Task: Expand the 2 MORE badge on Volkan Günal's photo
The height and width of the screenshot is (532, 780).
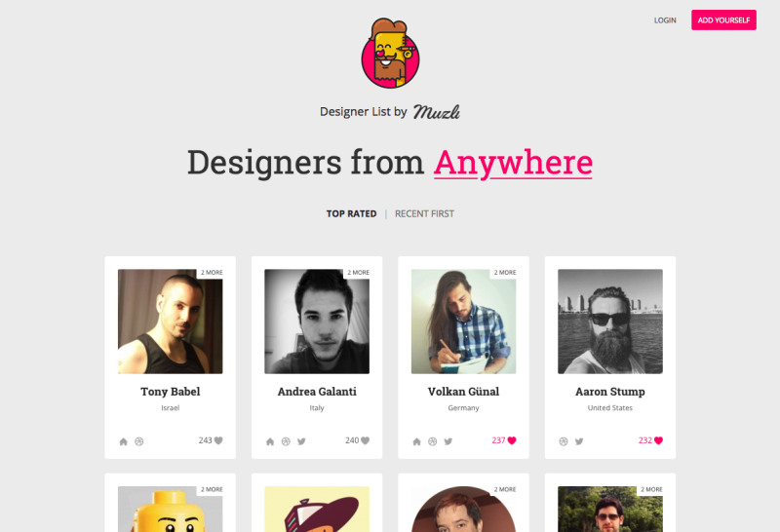Action: 505,273
